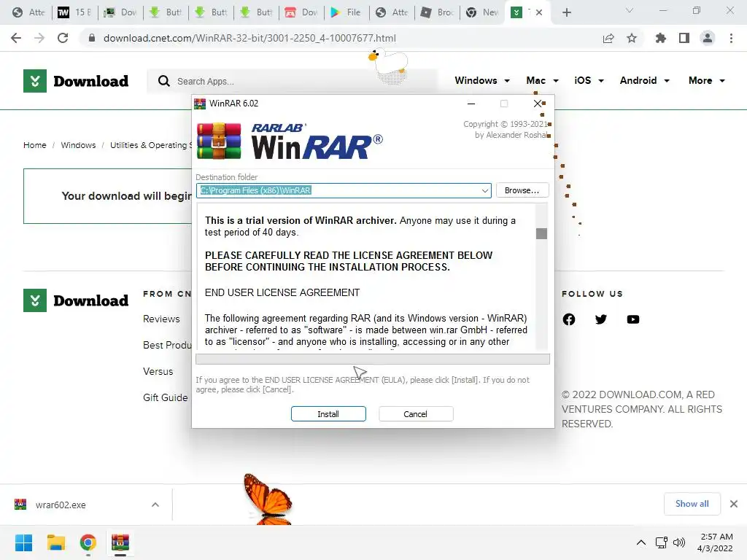Bookmark this page with the star icon

(632, 38)
